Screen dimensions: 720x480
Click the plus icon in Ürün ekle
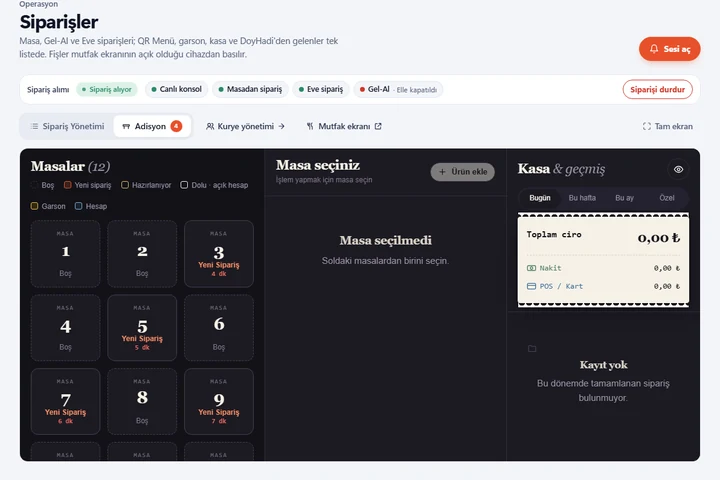point(442,172)
